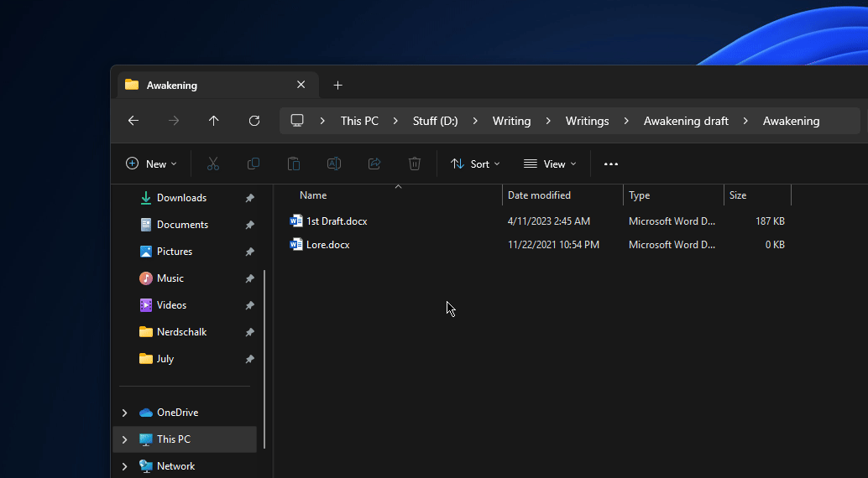Open the See more ellipsis menu
The width and height of the screenshot is (868, 478).
[x=611, y=164]
